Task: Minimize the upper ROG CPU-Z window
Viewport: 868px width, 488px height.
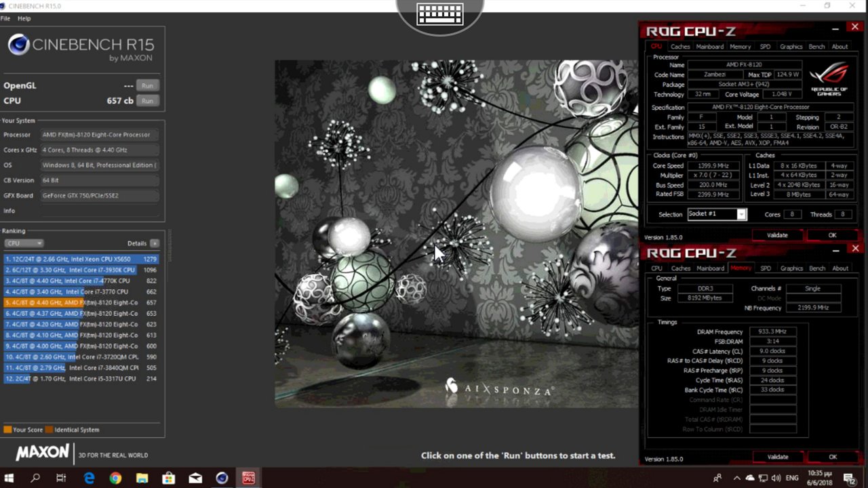Action: pyautogui.click(x=835, y=28)
